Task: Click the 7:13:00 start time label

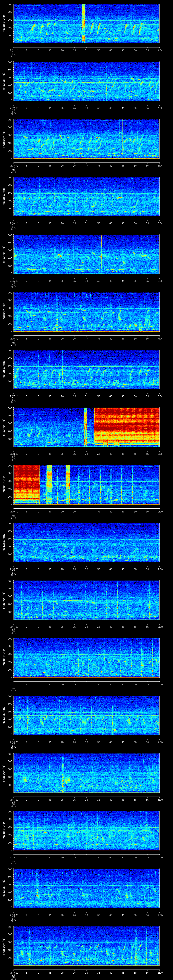Action: point(14,742)
